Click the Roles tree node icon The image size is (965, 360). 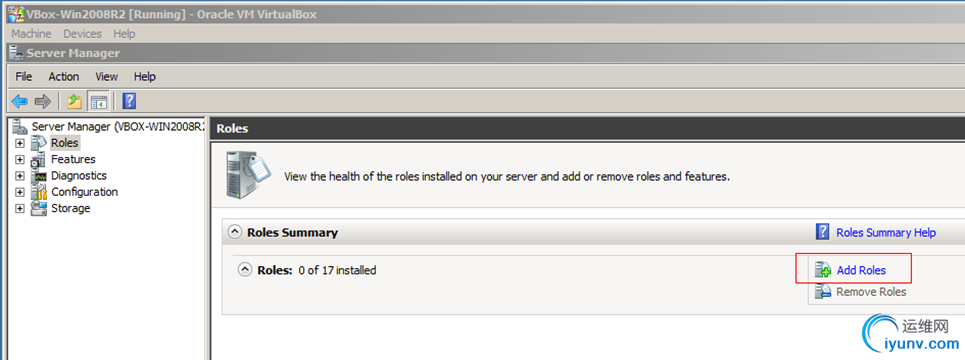click(x=38, y=143)
